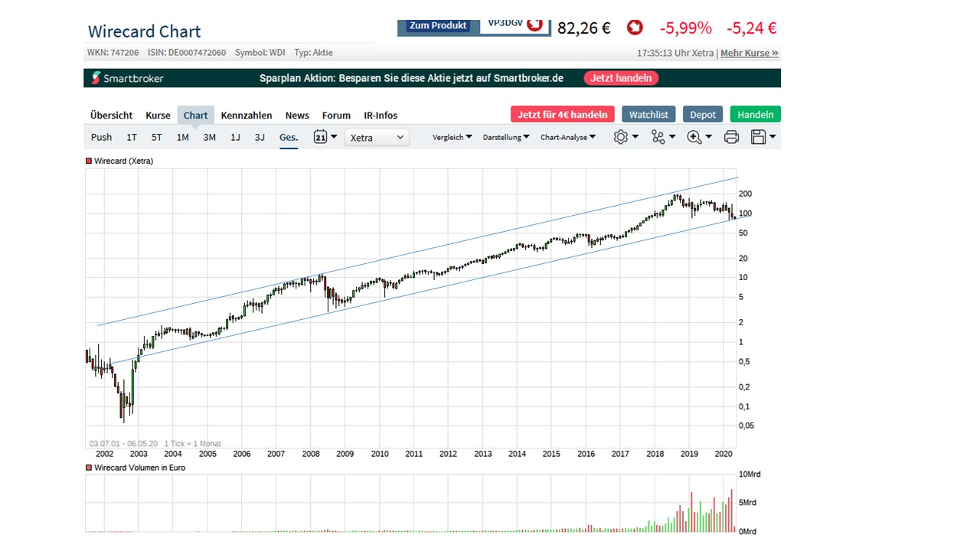Open the save chart floppy menu
The width and height of the screenshot is (980, 551).
763,137
